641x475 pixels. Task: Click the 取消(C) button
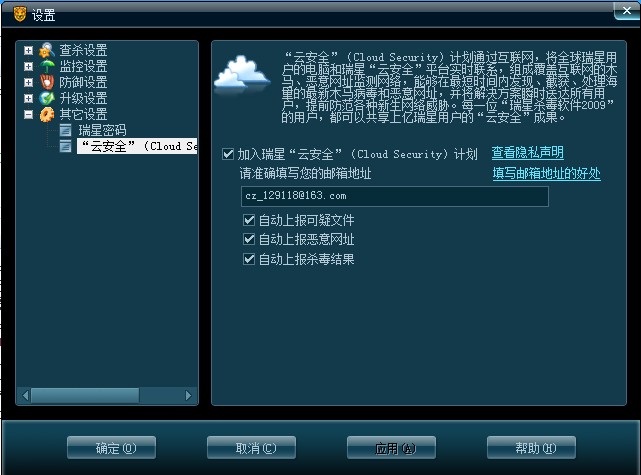(251, 448)
